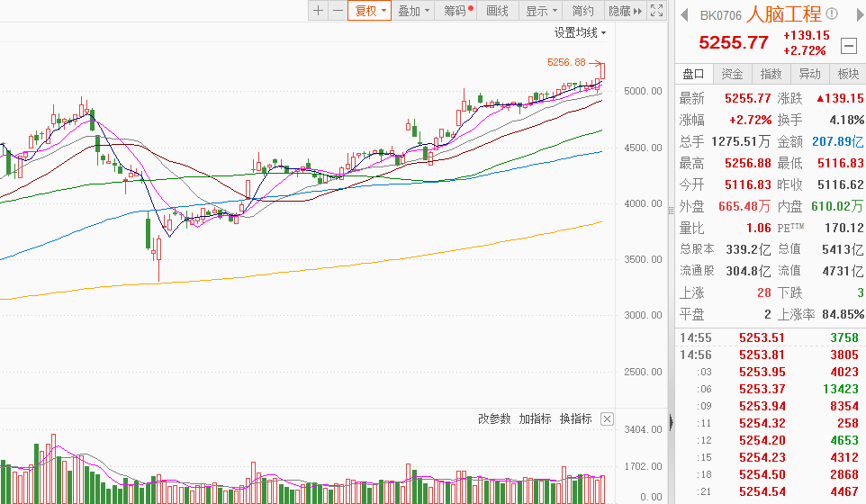Toggle the 隐藏 hide toolbar button
The image size is (866, 504).
(625, 11)
